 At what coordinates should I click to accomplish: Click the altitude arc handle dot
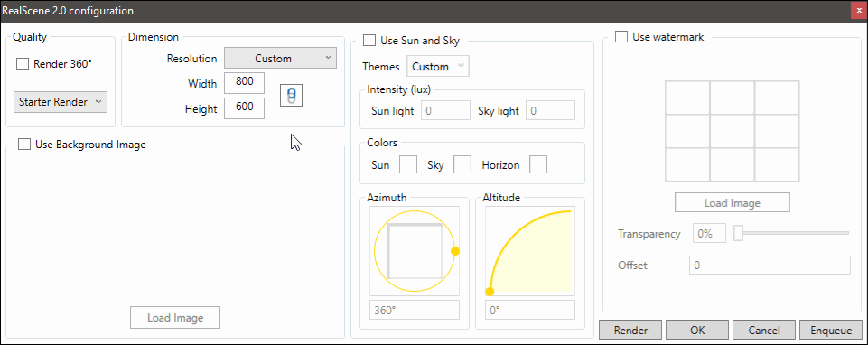(x=490, y=292)
